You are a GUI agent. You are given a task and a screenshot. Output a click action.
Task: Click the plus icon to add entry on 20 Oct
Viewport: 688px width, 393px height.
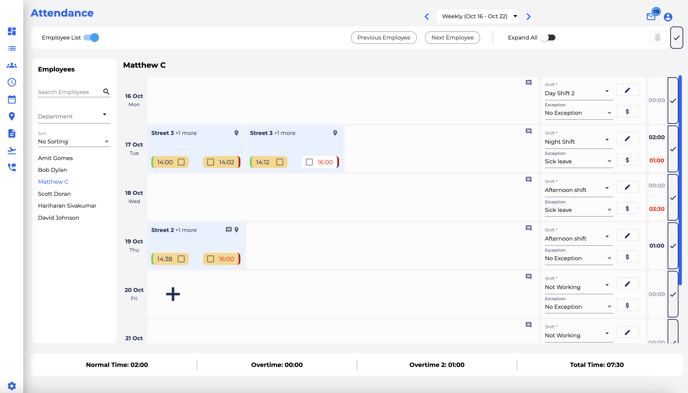pos(173,294)
